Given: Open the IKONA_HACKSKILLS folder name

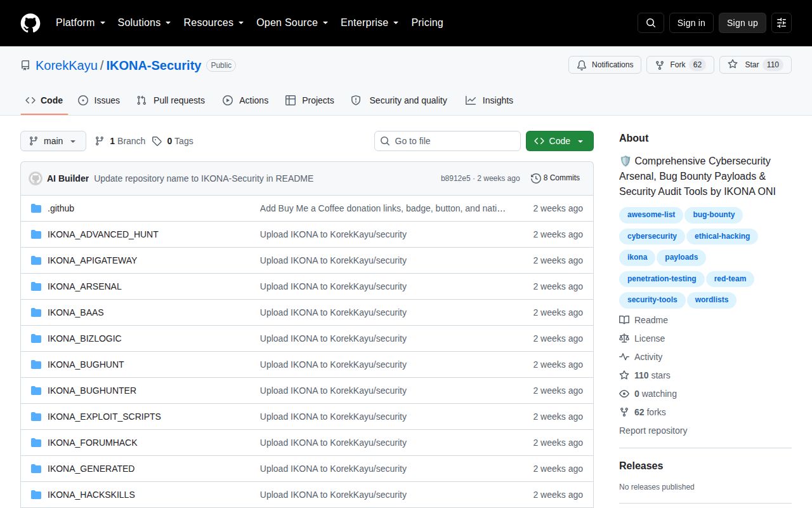Looking at the screenshot, I should click(x=91, y=495).
